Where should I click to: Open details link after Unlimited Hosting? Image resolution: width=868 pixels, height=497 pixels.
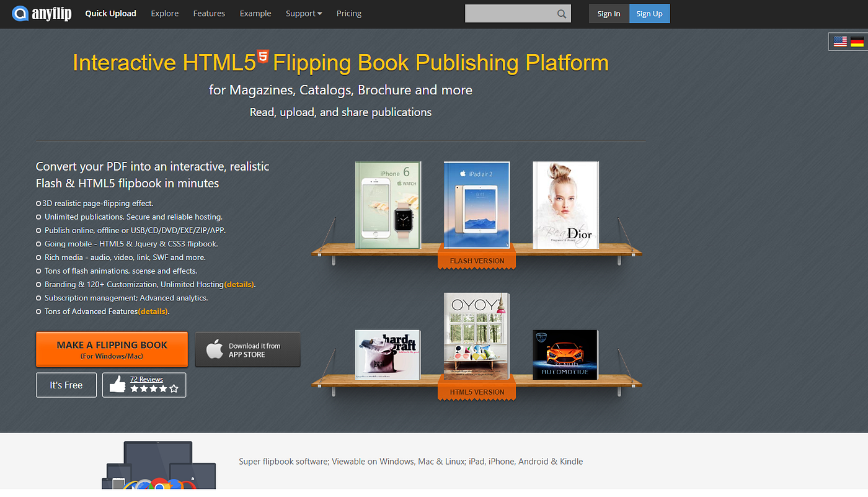(239, 284)
